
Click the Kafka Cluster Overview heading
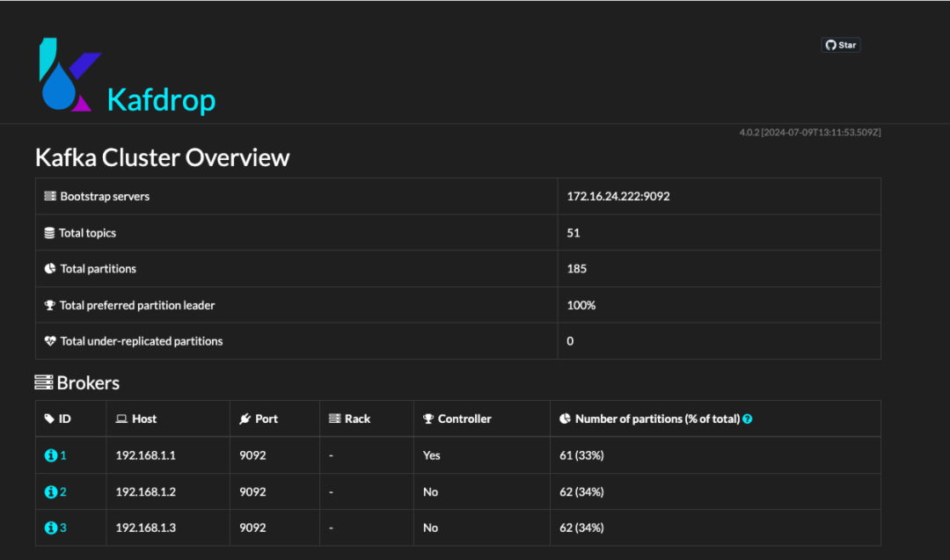(x=163, y=157)
